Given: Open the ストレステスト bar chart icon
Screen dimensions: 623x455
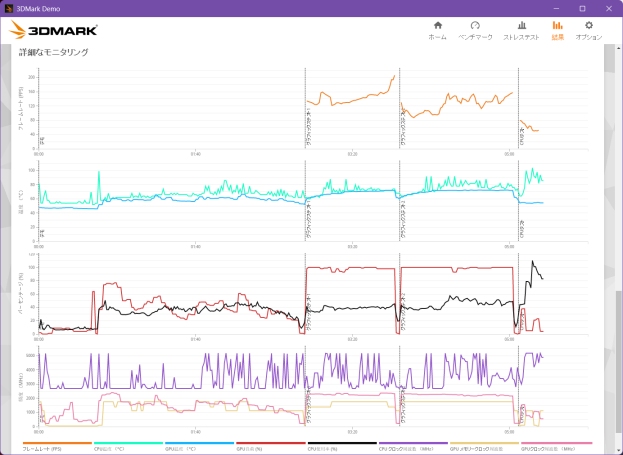Looking at the screenshot, I should click(522, 25).
